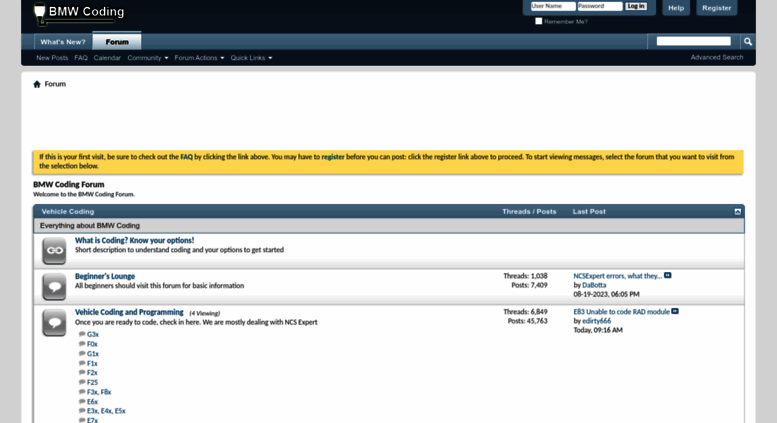Screen dimensions: 777x423
Task: Click subforum icon next to F1x
Action: click(82, 363)
